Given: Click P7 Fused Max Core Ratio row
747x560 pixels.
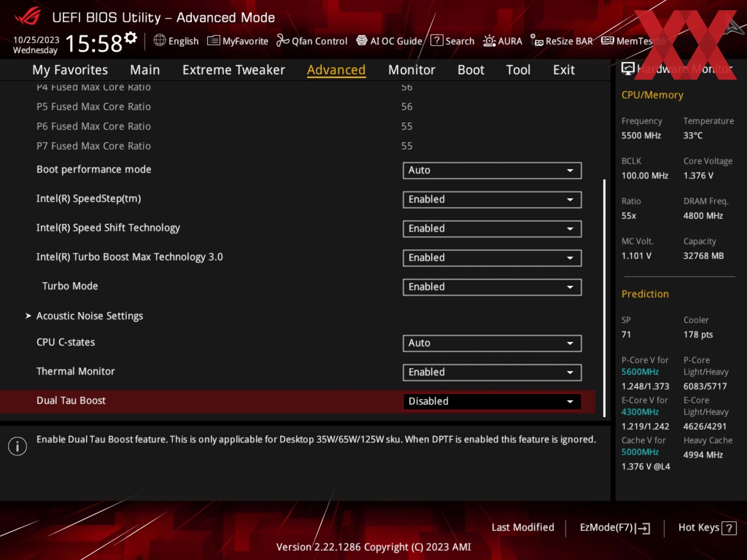Looking at the screenshot, I should click(x=224, y=146).
